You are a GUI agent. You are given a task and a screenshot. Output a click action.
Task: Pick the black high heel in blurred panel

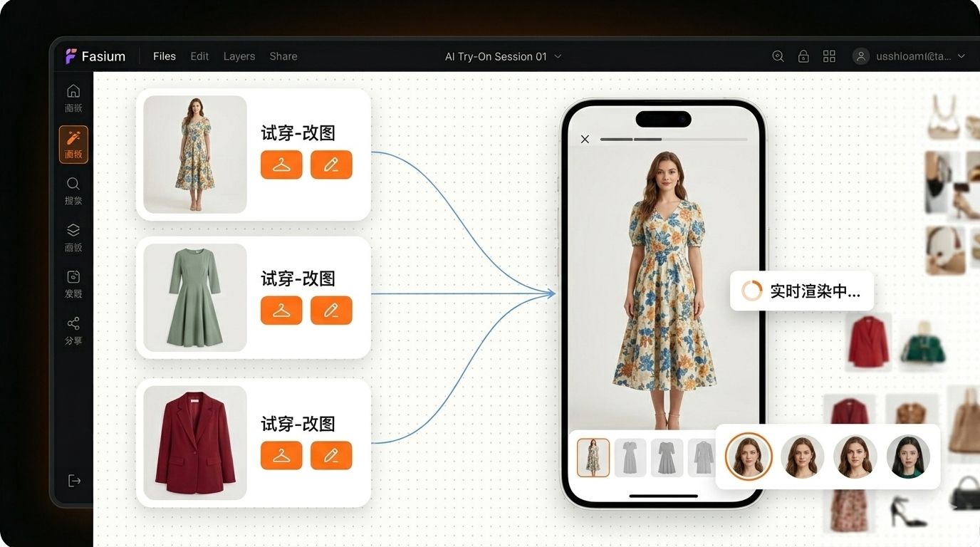(909, 511)
